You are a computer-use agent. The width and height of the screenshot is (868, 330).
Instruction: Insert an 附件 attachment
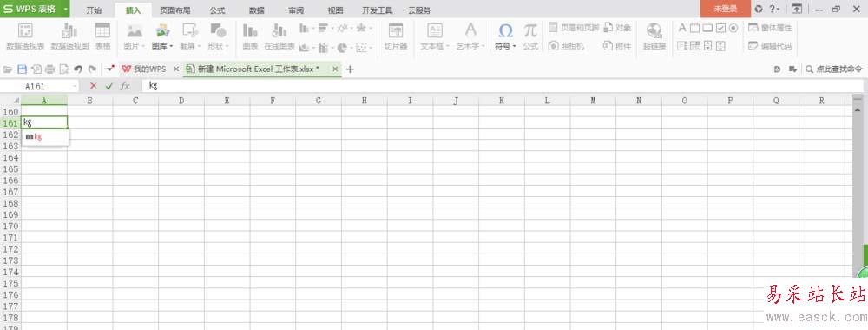coord(617,46)
